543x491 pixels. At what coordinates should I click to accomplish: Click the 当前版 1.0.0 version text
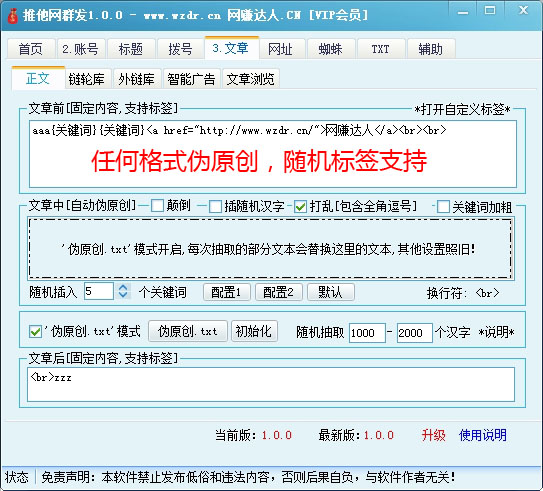coord(253,435)
